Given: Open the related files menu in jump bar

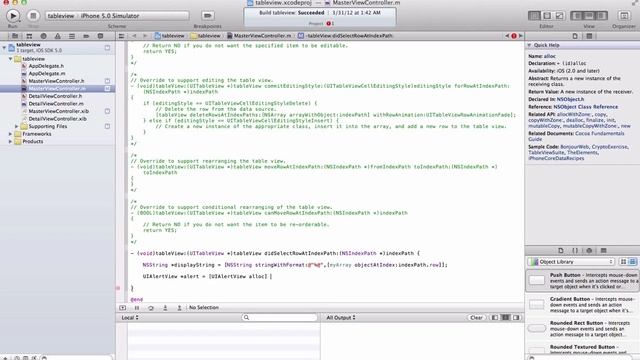Looking at the screenshot, I should (121, 36).
